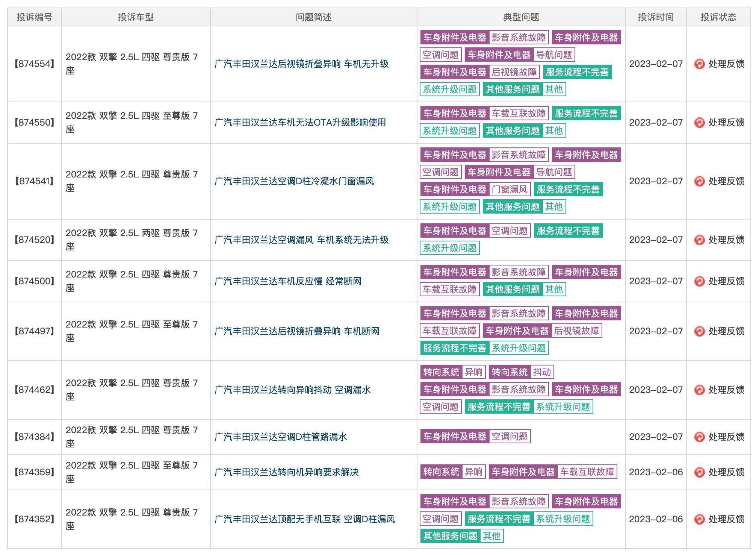Click status icon in complaint 874500 row

click(699, 281)
